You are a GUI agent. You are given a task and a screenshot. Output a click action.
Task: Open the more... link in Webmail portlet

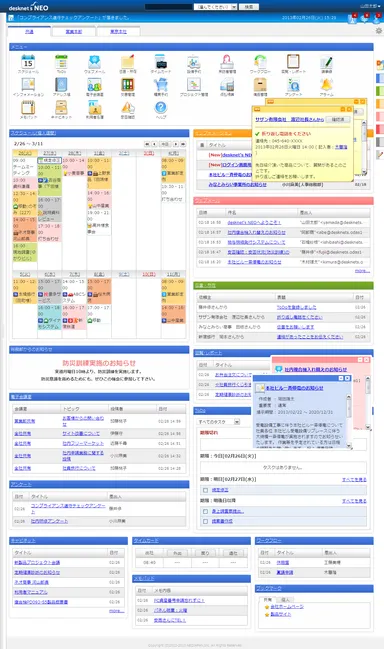[362, 271]
